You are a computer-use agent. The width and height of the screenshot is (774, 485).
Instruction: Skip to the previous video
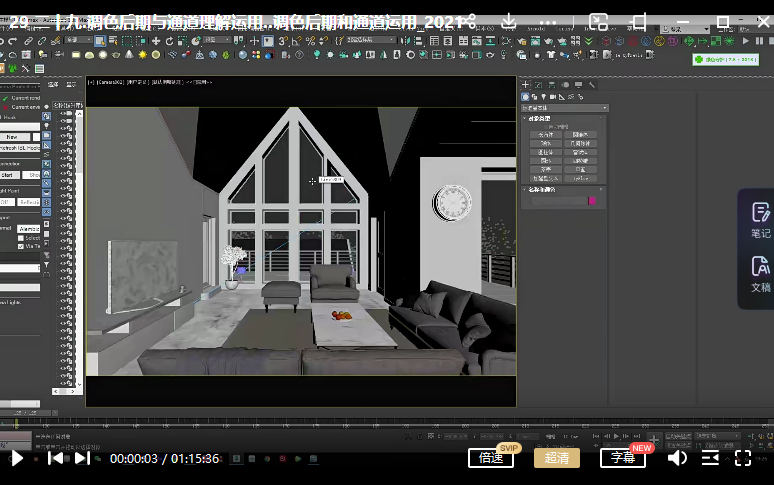(56, 458)
